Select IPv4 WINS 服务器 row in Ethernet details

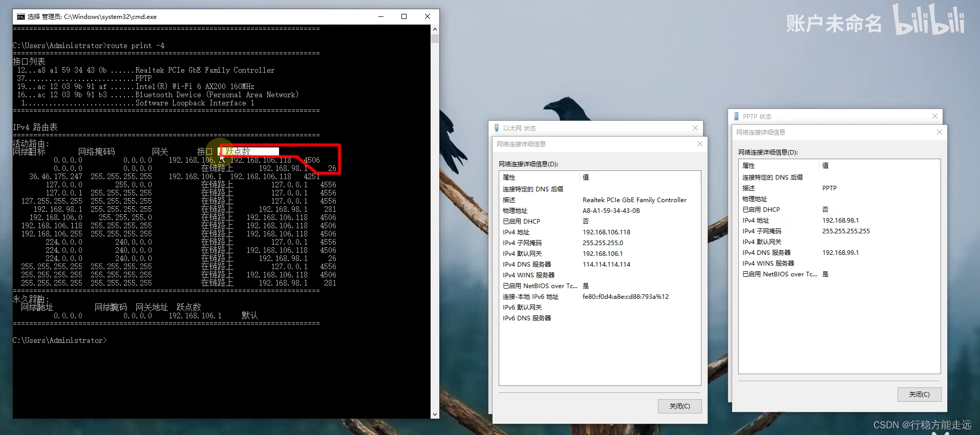coord(600,275)
